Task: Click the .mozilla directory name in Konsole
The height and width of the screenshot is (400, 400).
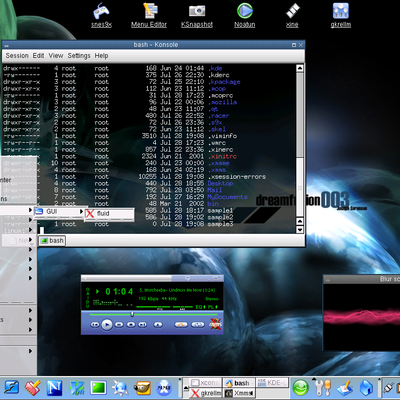Action: [222, 102]
